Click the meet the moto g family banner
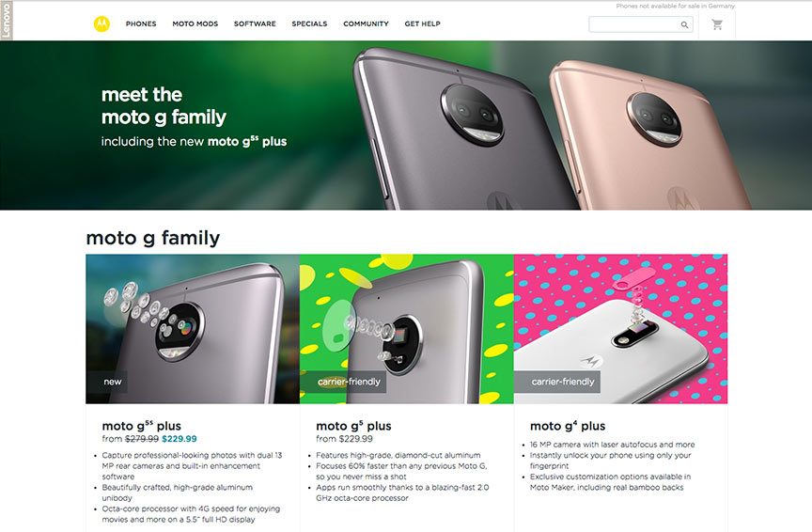The height and width of the screenshot is (532, 812). [x=406, y=125]
